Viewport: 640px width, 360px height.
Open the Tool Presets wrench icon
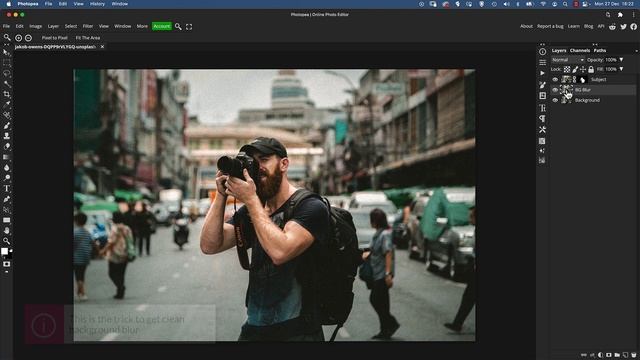pyautogui.click(x=542, y=129)
